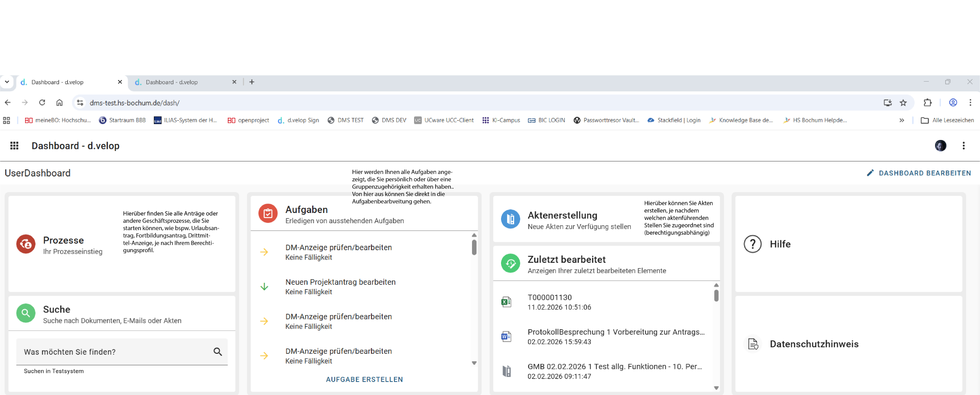Screen dimensions: 980x395
Task: Open the Neuen Projektantrag bearbeiten task
Action: 340,286
